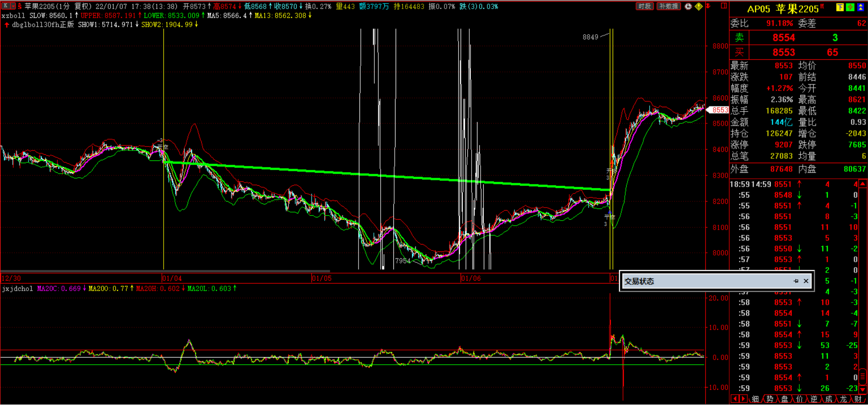
Task: Click tick list scroll-down arrow
Action: 863,389
